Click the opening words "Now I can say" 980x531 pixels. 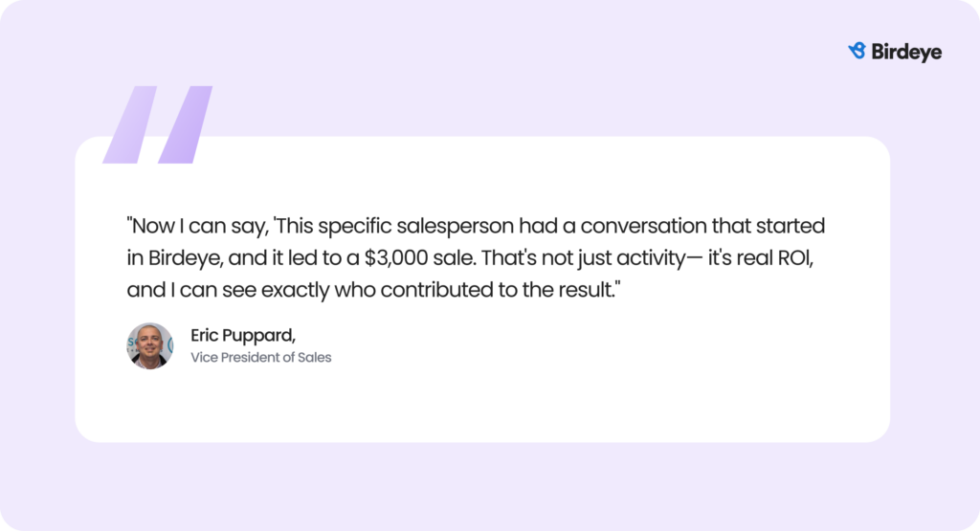(x=190, y=227)
